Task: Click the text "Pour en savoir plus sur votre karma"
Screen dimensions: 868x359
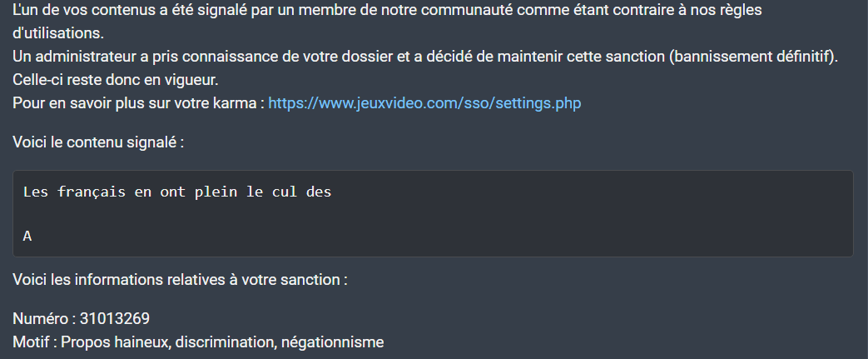Action: click(138, 103)
